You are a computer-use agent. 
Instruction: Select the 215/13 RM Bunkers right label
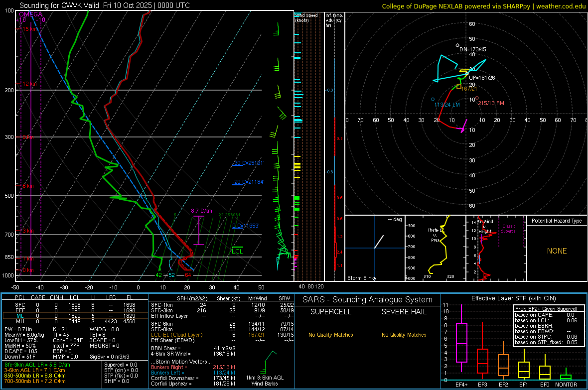tap(491, 103)
